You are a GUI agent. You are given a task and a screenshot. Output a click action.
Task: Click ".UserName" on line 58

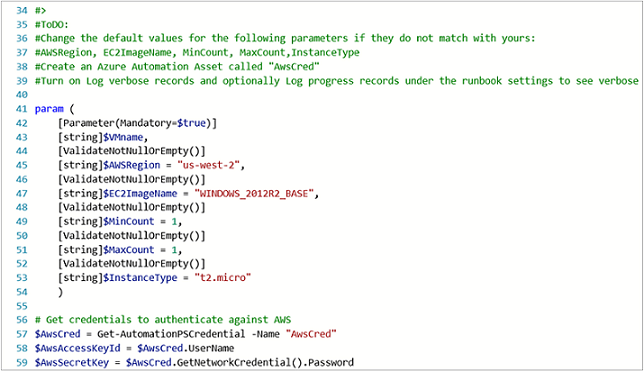click(209, 348)
